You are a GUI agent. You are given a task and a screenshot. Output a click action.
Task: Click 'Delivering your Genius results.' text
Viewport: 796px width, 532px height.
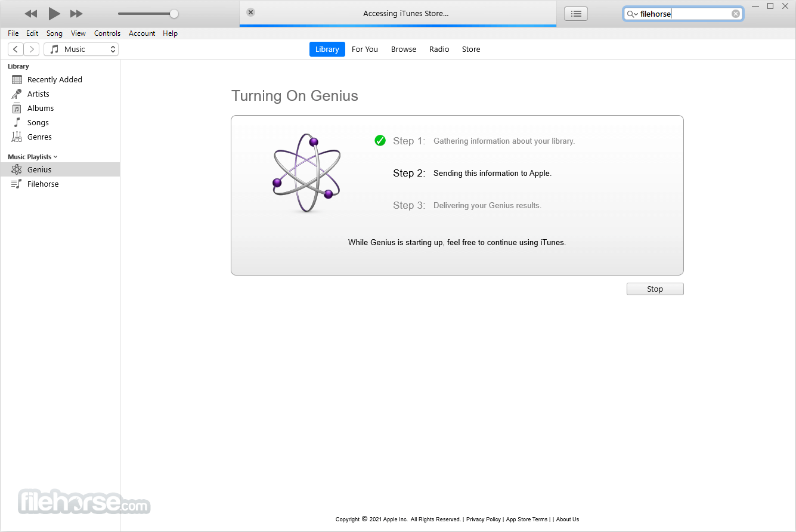pos(487,206)
